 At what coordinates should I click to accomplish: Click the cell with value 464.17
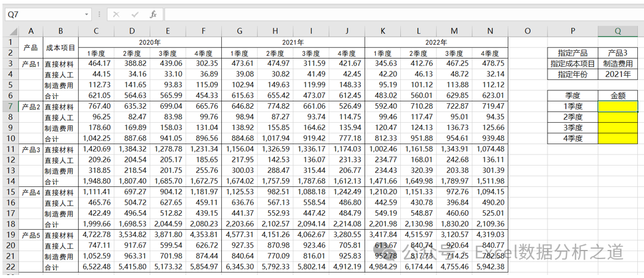pos(96,64)
